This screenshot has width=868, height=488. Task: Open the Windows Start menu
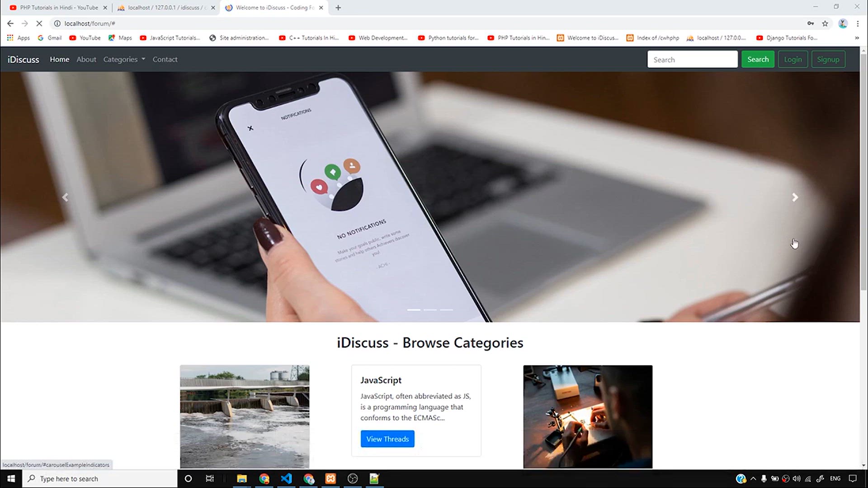(11, 479)
